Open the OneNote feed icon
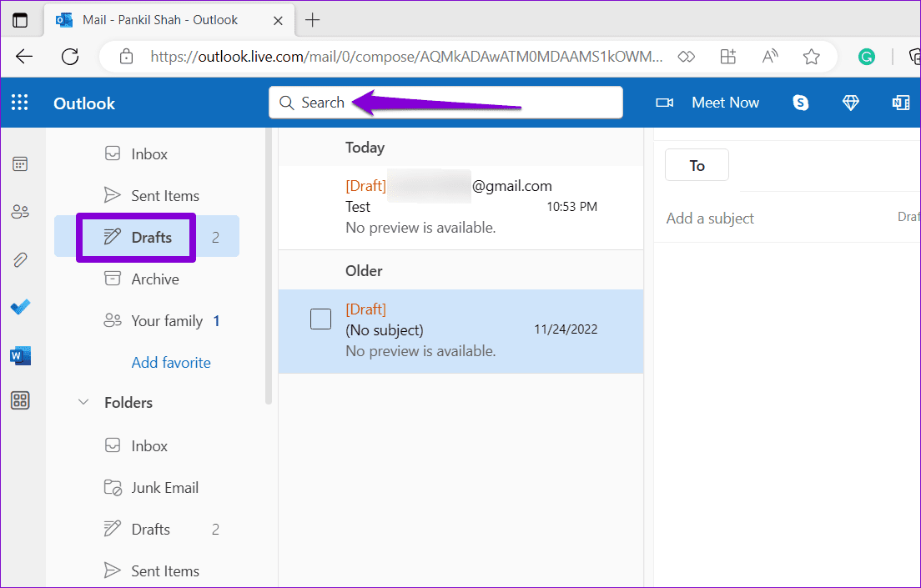The height and width of the screenshot is (588, 921). click(x=900, y=103)
